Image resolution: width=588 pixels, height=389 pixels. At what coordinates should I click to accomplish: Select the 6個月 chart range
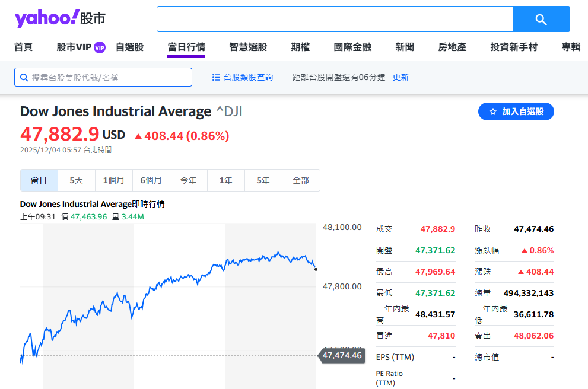[151, 180]
